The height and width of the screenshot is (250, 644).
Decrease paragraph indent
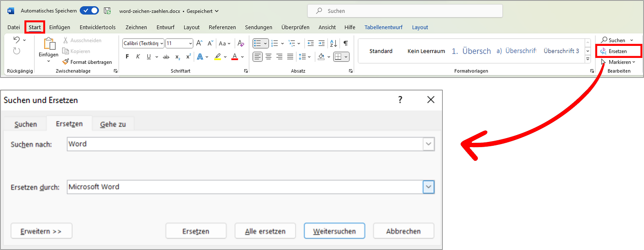click(x=311, y=43)
